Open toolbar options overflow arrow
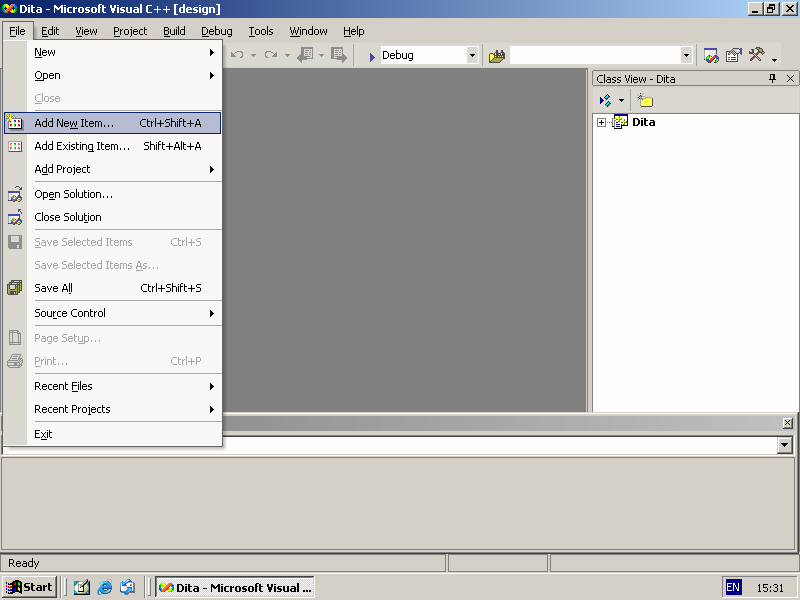This screenshot has height=600, width=800. click(x=774, y=60)
